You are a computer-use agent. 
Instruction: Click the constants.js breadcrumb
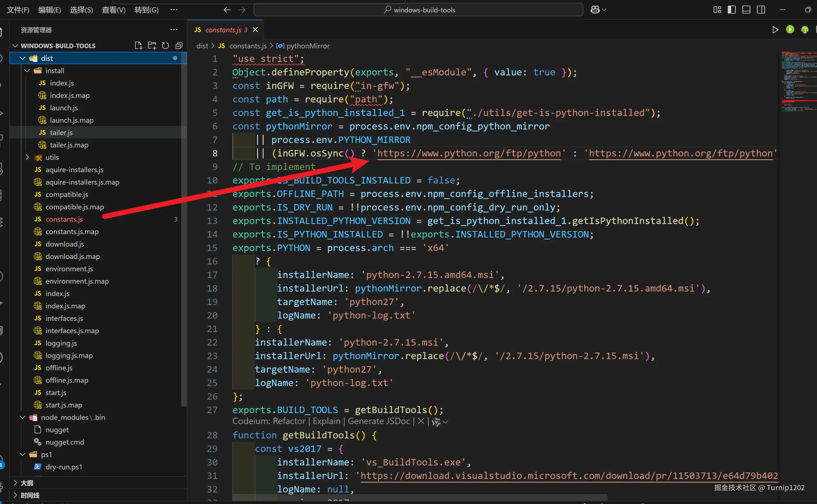248,46
